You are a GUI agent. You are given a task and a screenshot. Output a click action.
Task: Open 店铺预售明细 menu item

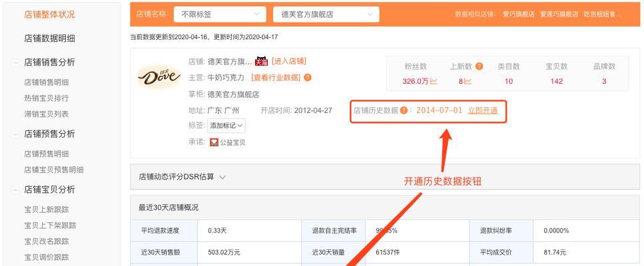pos(47,154)
